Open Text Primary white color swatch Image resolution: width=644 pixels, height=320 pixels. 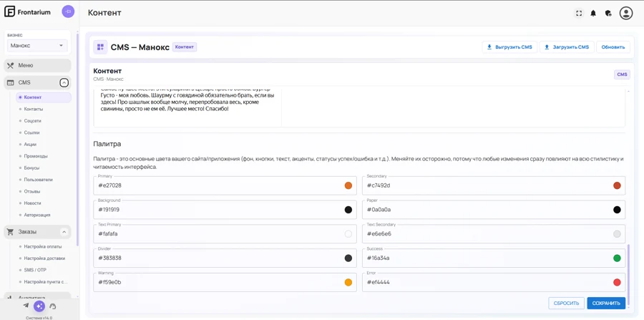(348, 234)
